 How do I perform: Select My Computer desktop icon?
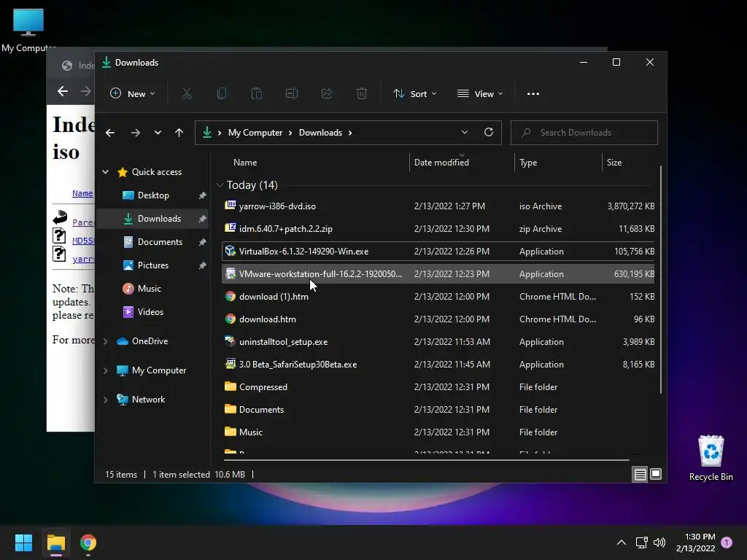[28, 29]
